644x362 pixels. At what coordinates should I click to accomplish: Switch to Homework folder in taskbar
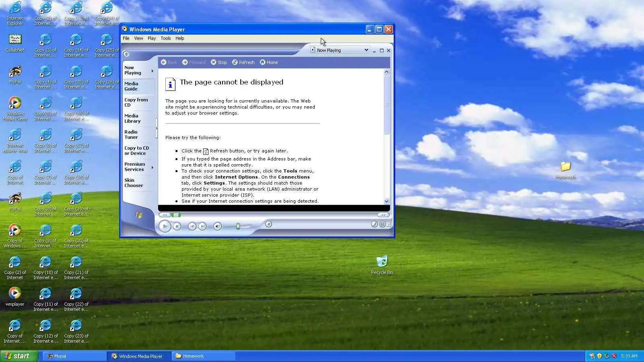203,356
